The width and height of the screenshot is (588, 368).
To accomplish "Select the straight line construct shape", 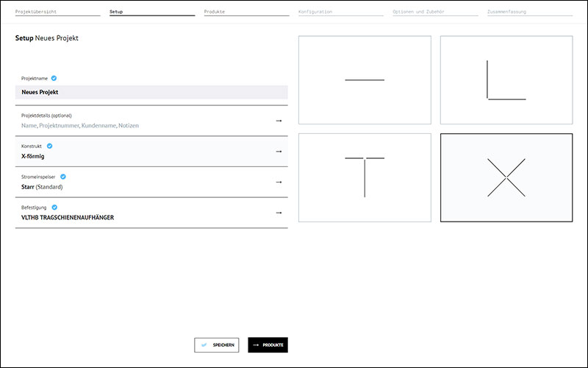I will [x=365, y=80].
